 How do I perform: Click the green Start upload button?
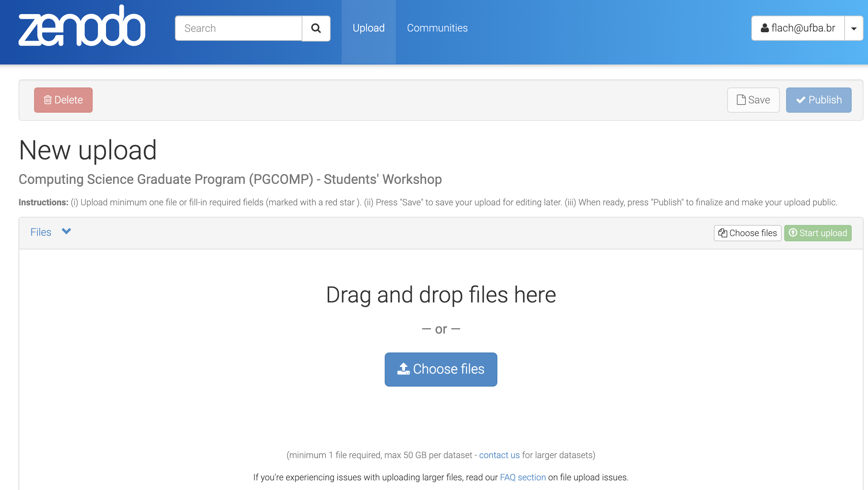(x=818, y=233)
